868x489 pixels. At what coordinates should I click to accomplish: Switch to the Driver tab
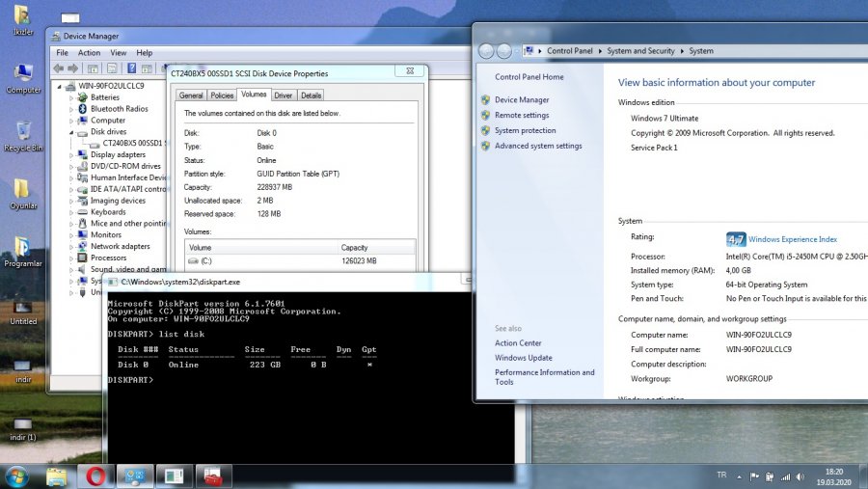click(x=283, y=95)
